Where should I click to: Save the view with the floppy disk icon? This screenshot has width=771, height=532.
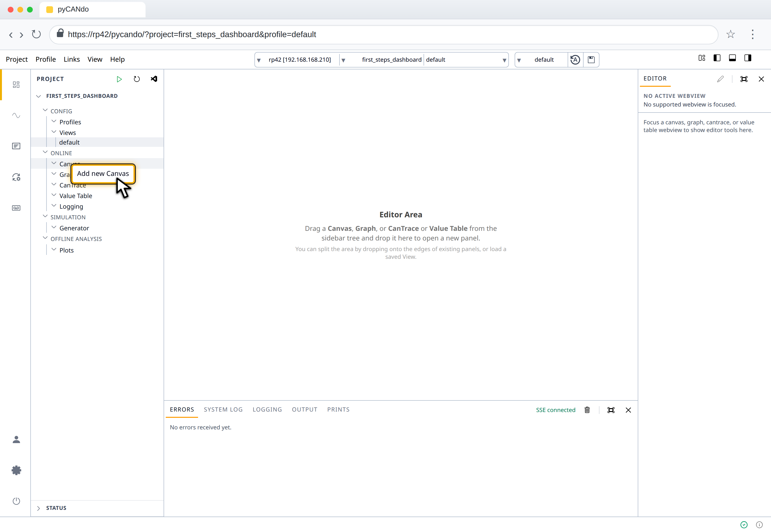coord(591,60)
